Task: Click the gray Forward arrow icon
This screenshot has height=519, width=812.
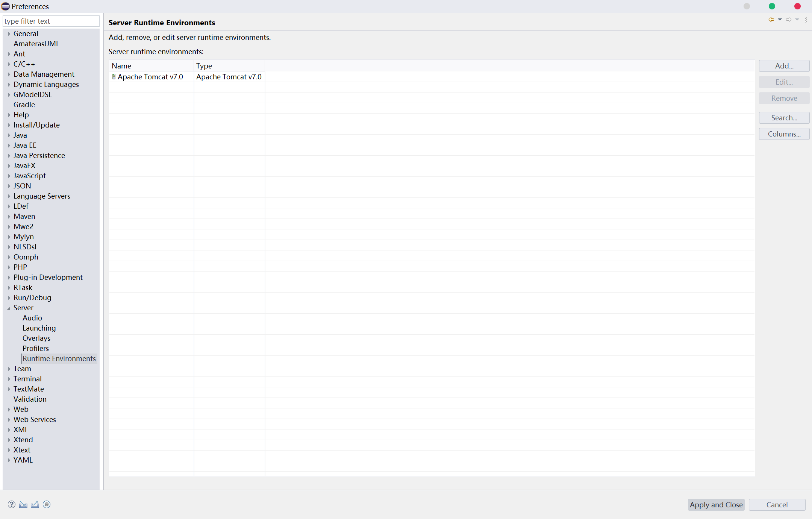Action: tap(789, 20)
